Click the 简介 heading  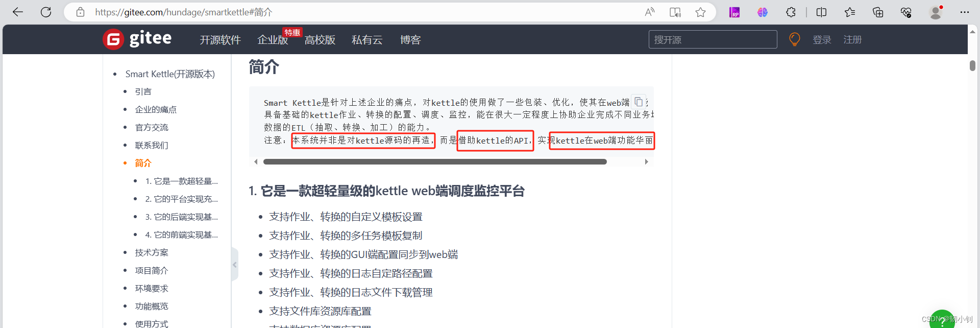click(264, 67)
